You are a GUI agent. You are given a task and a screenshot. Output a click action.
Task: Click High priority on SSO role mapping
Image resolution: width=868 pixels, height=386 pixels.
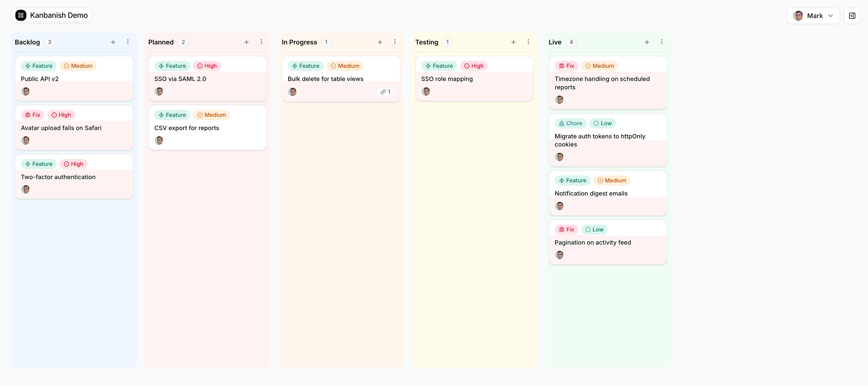(474, 66)
